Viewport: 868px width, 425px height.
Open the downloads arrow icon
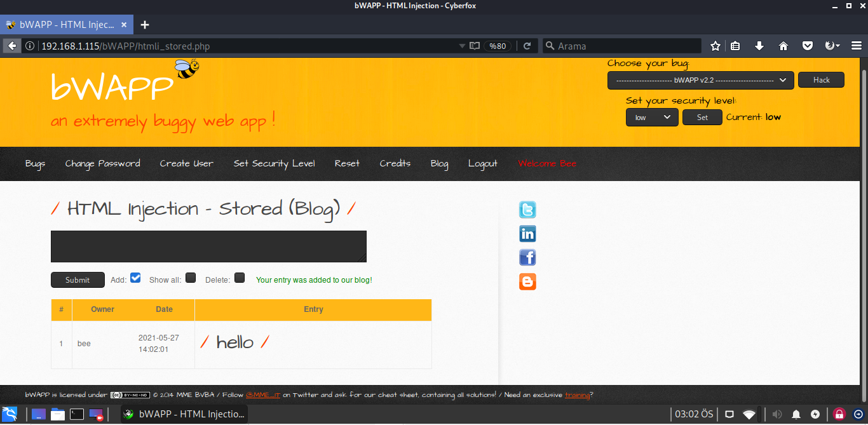pos(759,46)
